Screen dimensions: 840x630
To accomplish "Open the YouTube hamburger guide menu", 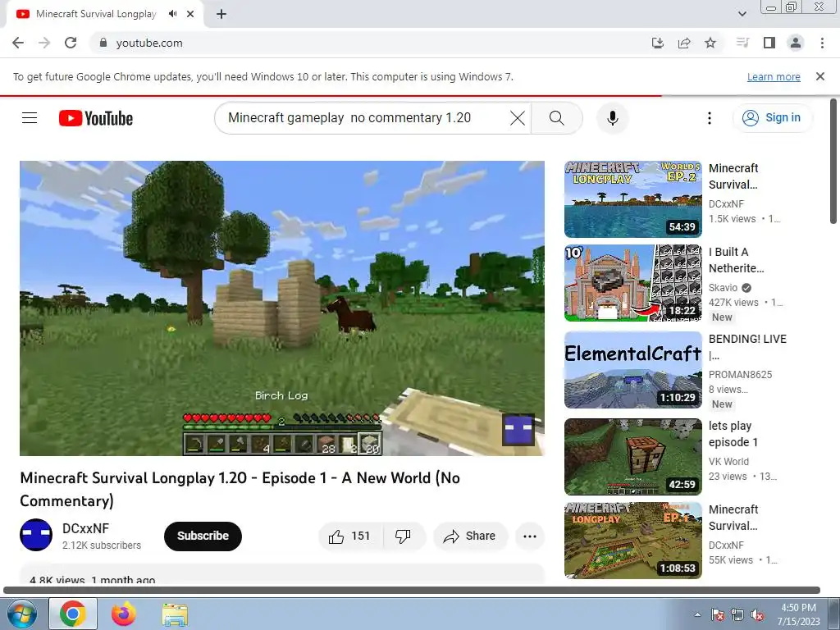I will tap(30, 118).
